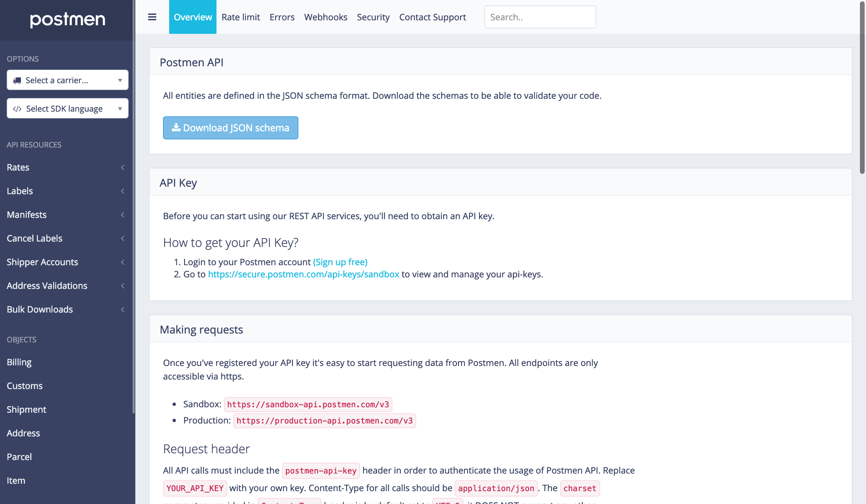
Task: Click the Download JSON schema button
Action: [231, 128]
